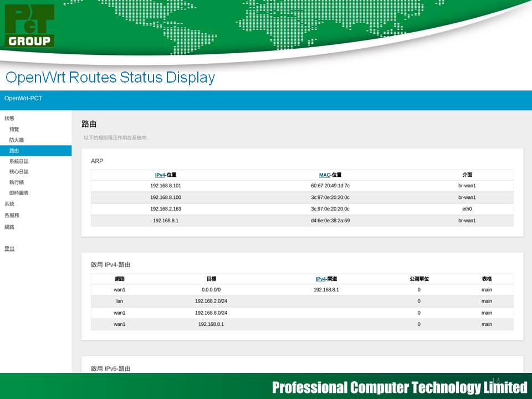Screen dimensions: 532x399
Task: Click the 登出 logout link
Action: [9, 249]
